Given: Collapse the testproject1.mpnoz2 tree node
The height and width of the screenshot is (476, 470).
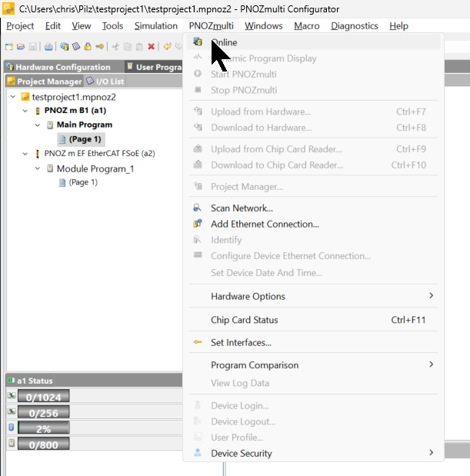Looking at the screenshot, I should [13, 97].
